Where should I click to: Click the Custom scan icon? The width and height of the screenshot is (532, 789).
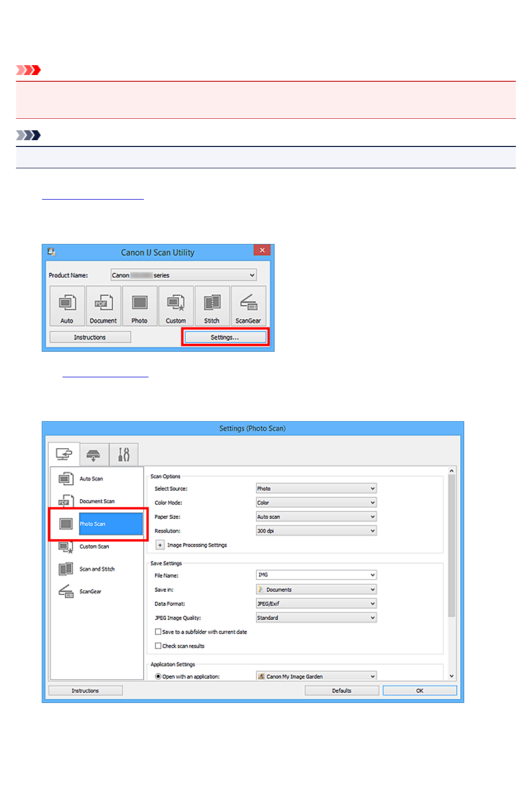[x=176, y=306]
